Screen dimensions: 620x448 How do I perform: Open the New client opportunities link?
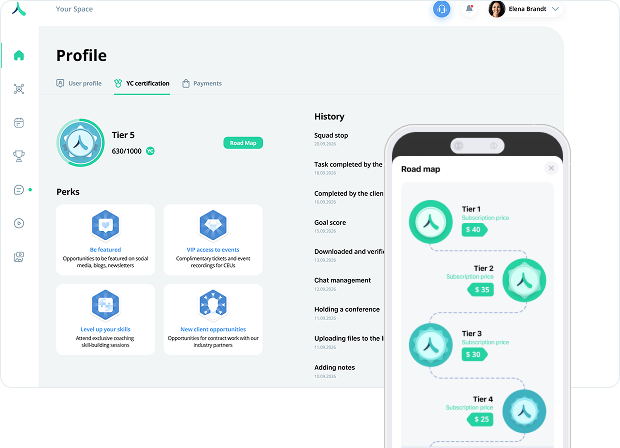point(213,329)
